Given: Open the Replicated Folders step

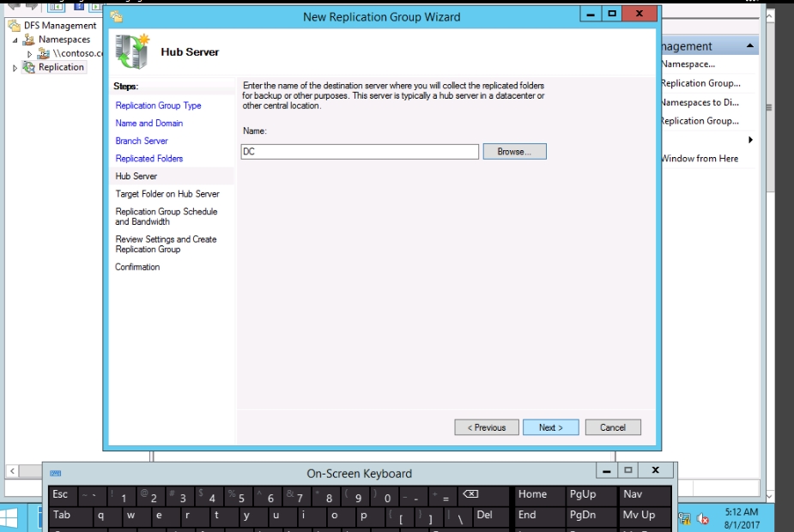Looking at the screenshot, I should pos(149,159).
